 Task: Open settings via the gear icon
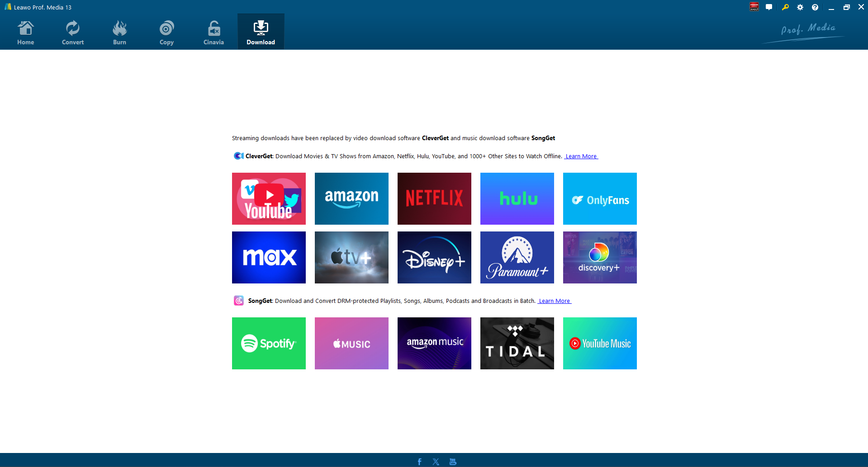coord(800,7)
